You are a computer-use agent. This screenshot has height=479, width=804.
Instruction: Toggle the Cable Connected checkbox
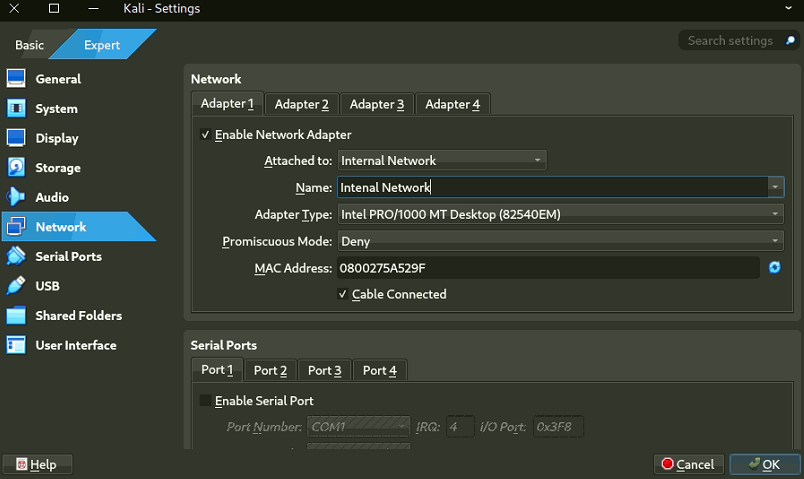click(343, 295)
